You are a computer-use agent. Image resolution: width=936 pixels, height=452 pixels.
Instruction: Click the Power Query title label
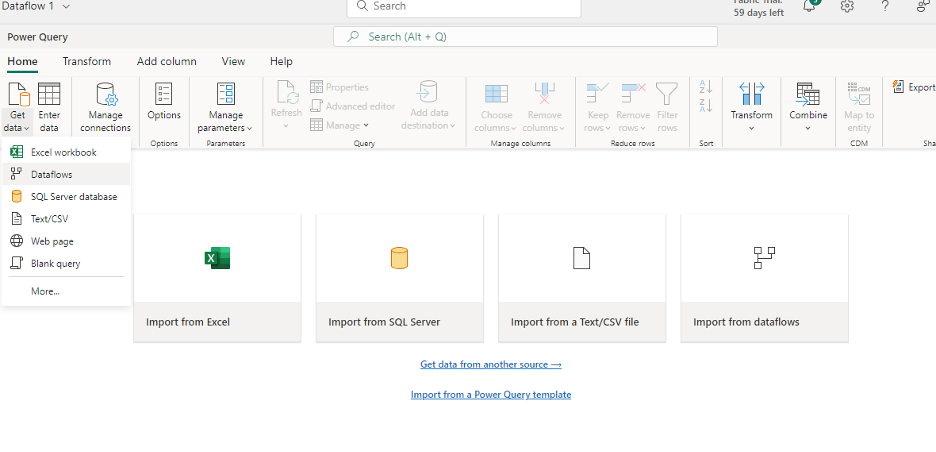pos(38,37)
